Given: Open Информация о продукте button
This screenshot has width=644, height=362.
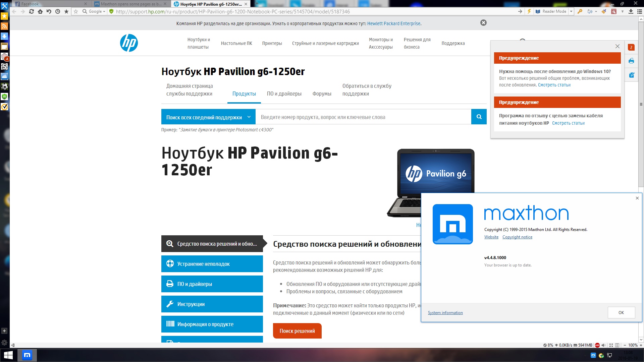Looking at the screenshot, I should click(212, 324).
